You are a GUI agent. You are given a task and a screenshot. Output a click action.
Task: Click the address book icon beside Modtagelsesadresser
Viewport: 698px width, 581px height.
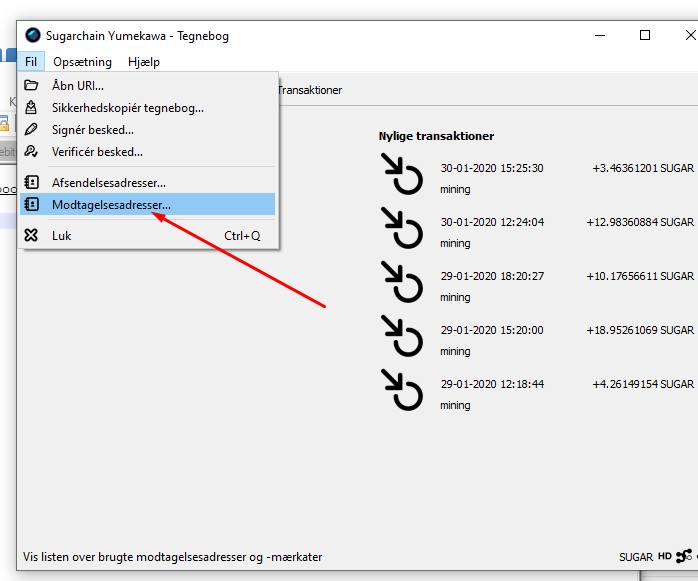[31, 204]
